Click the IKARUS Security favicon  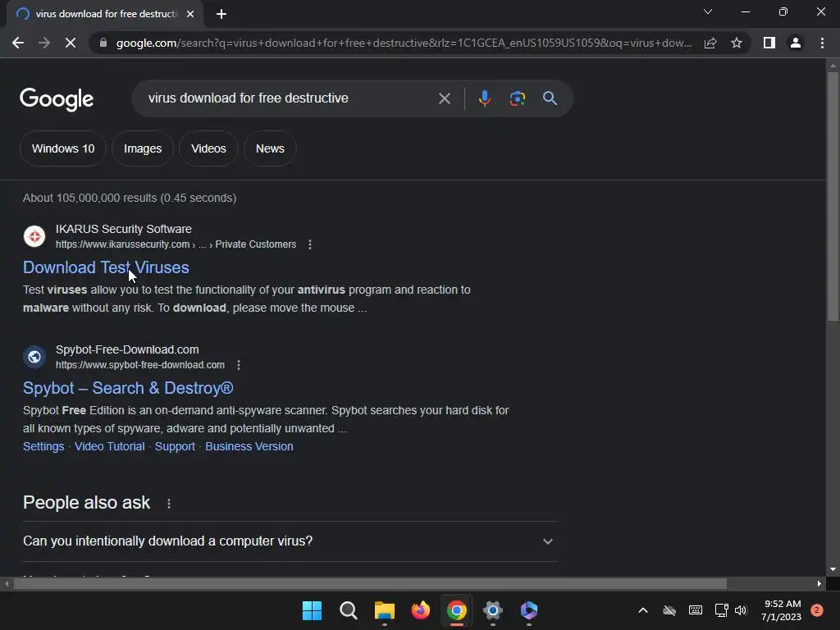tap(34, 236)
